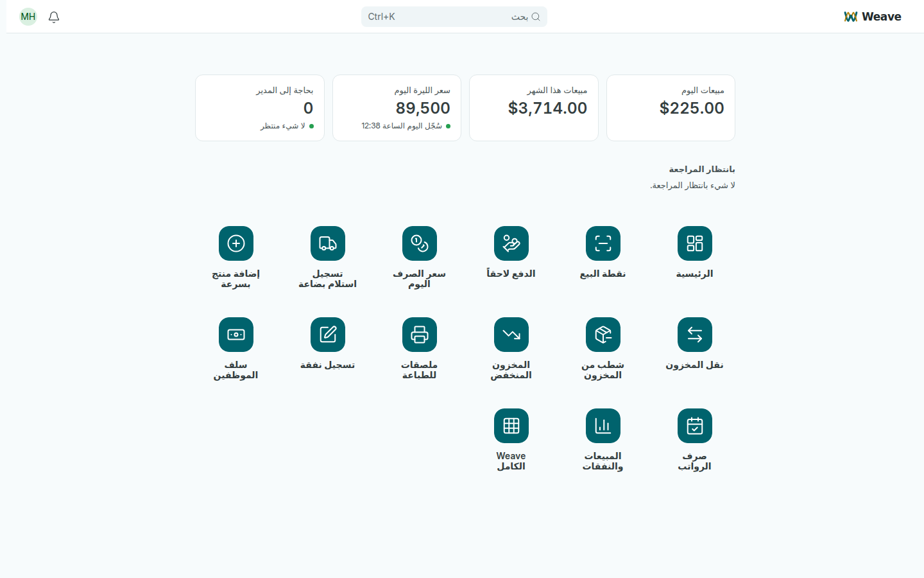Open شطب من المخزون package icon
924x578 pixels.
click(x=603, y=335)
